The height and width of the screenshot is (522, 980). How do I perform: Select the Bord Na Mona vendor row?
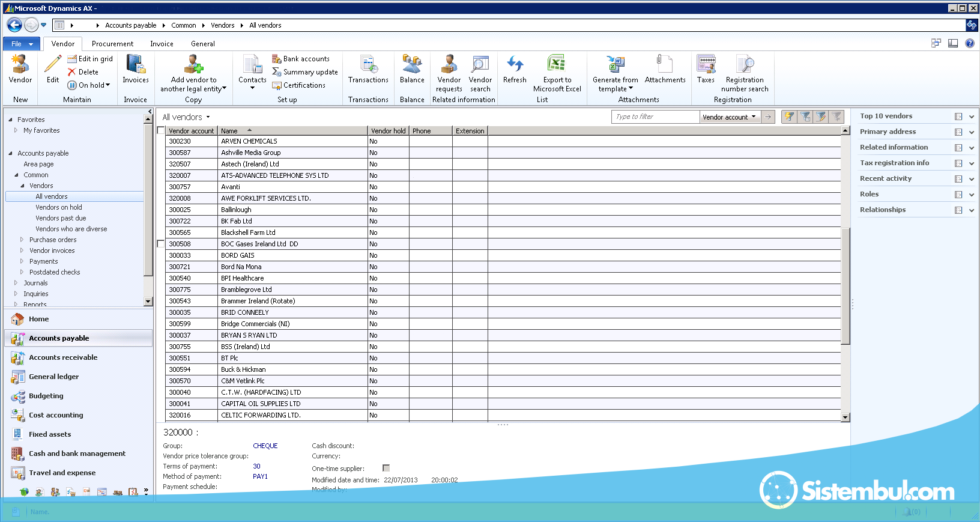pyautogui.click(x=503, y=267)
